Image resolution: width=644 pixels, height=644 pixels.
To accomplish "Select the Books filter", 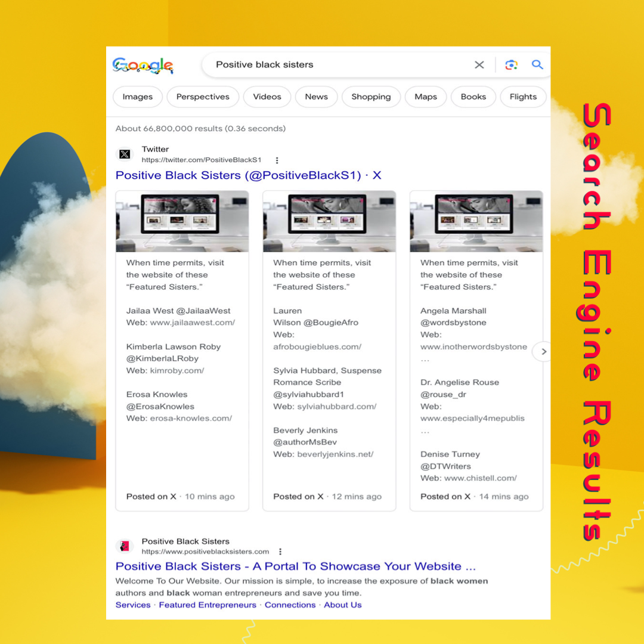I will (x=473, y=97).
